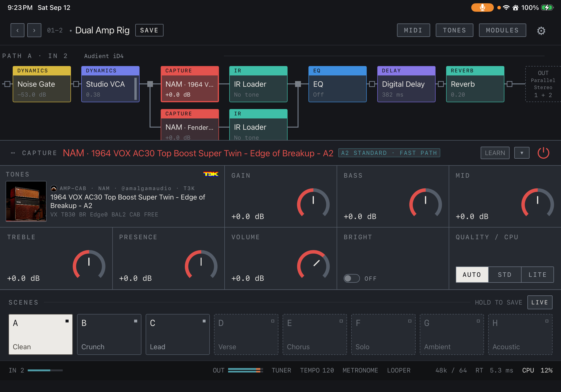The width and height of the screenshot is (561, 392).
Task: Select STD quality mode
Action: (x=505, y=275)
